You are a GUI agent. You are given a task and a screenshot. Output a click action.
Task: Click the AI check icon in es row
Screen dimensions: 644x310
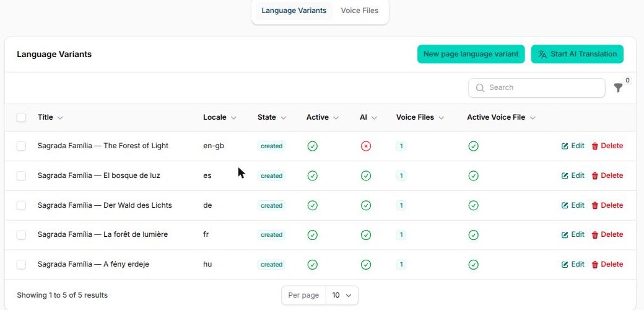366,176
